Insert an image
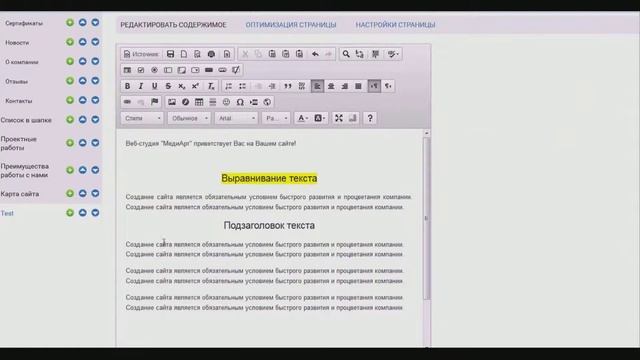This screenshot has height=360, width=640. click(172, 102)
